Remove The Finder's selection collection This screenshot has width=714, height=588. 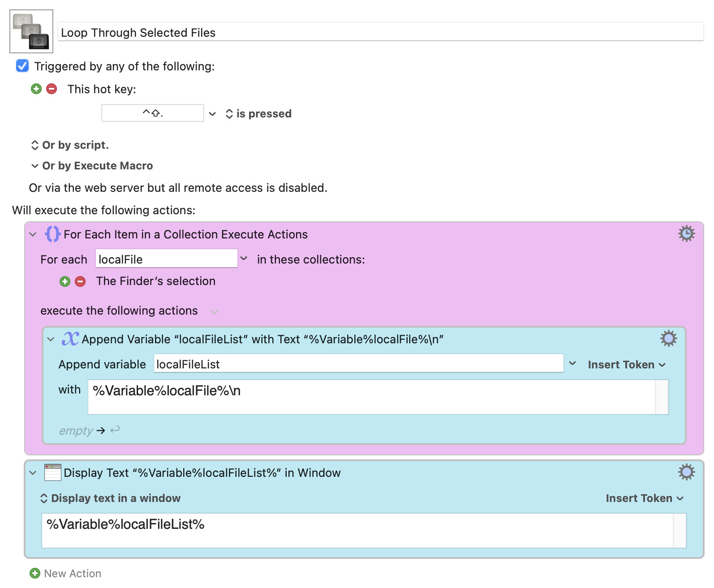(80, 281)
